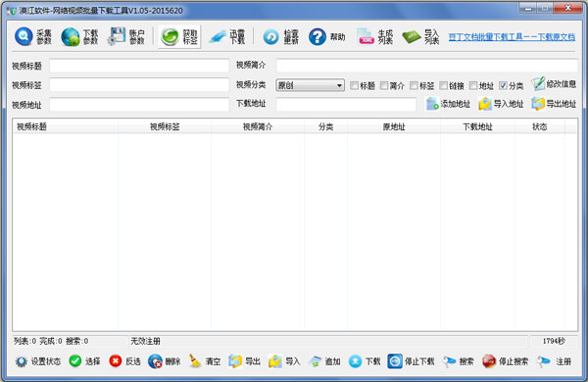This screenshot has width=588, height=382.
Task: Open 账户参数 account settings
Action: coord(126,37)
